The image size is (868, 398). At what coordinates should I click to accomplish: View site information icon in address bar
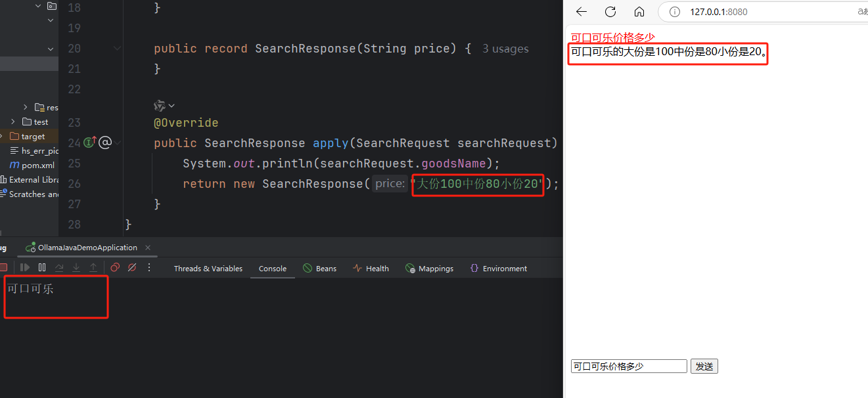[674, 12]
